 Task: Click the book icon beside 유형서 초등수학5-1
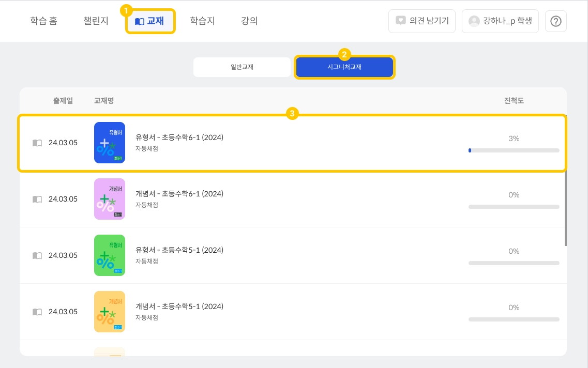[37, 255]
